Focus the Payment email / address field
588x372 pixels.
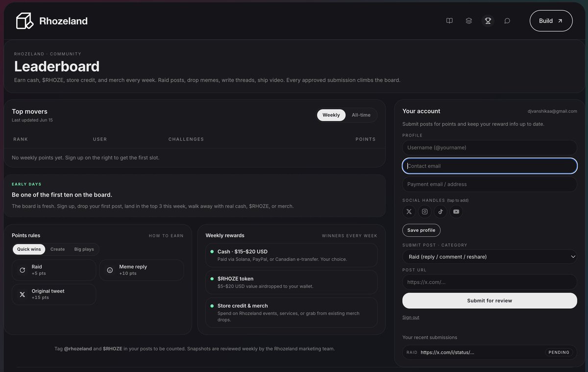tap(490, 184)
